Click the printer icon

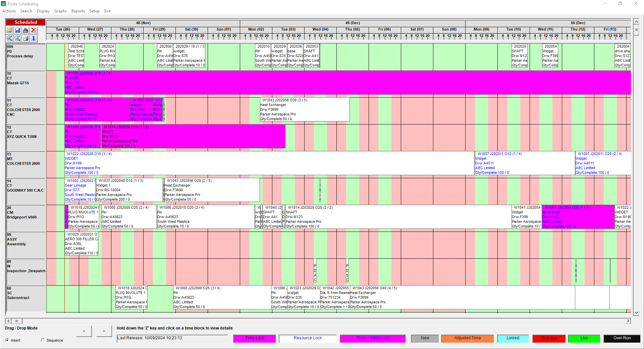pyautogui.click(x=25, y=38)
